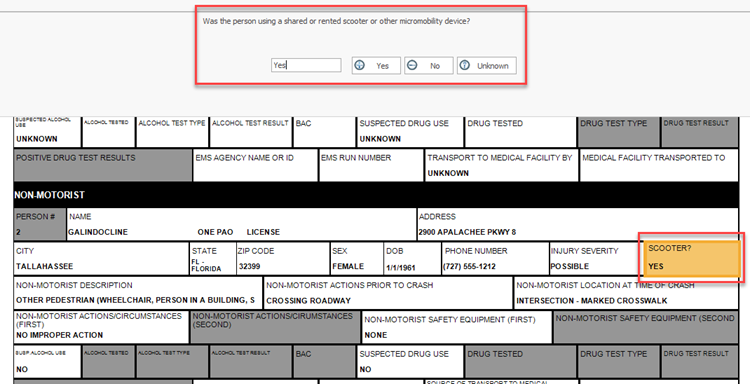Select the ZIP CODE field 32399
The image size is (750, 384).
[x=283, y=259]
